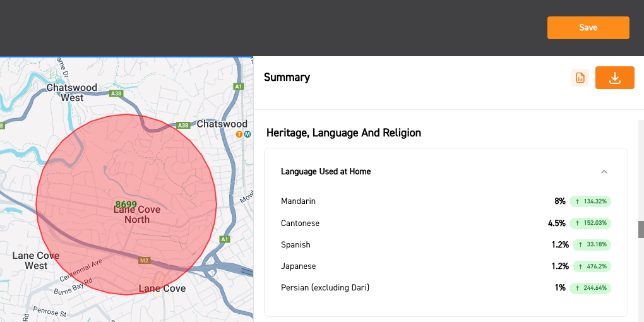644x322 pixels.
Task: Click the Heritage, Language And Religion heading
Action: tap(343, 133)
